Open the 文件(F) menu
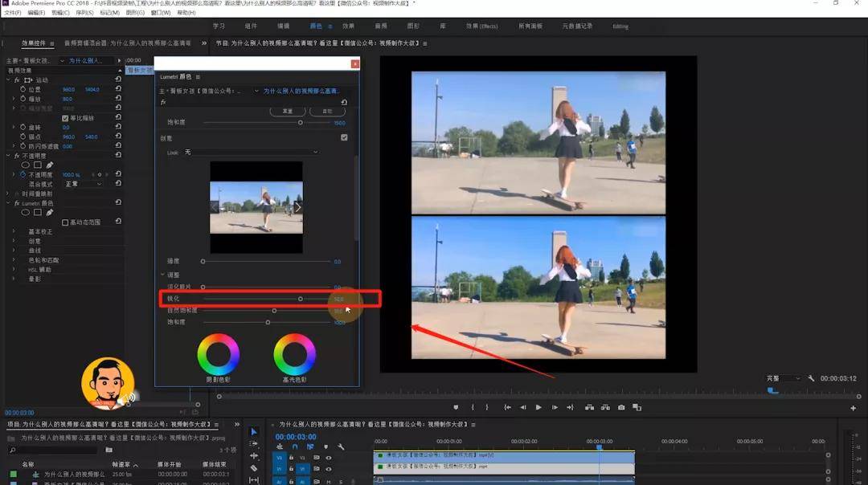The image size is (868, 485). point(13,12)
